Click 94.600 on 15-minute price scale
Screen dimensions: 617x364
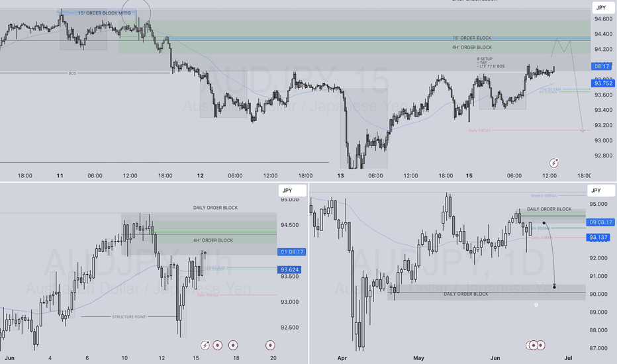(604, 19)
